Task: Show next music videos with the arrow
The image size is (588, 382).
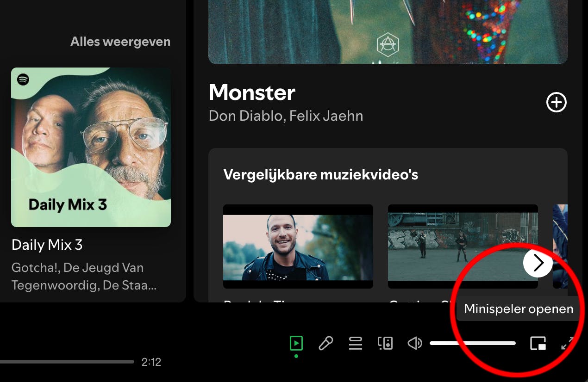Action: 538,263
